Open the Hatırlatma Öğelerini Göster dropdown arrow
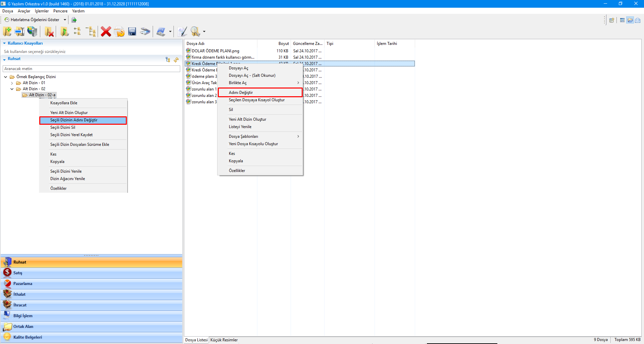The width and height of the screenshot is (644, 344). click(x=65, y=20)
